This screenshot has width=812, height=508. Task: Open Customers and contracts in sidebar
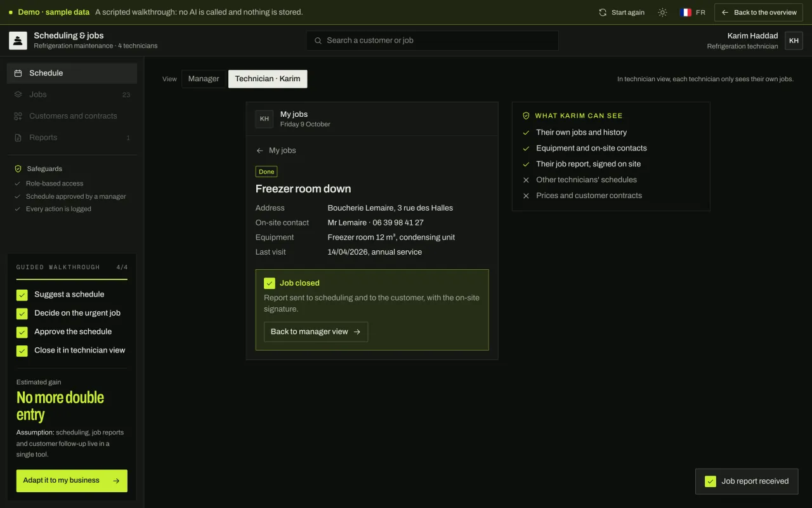coord(72,116)
